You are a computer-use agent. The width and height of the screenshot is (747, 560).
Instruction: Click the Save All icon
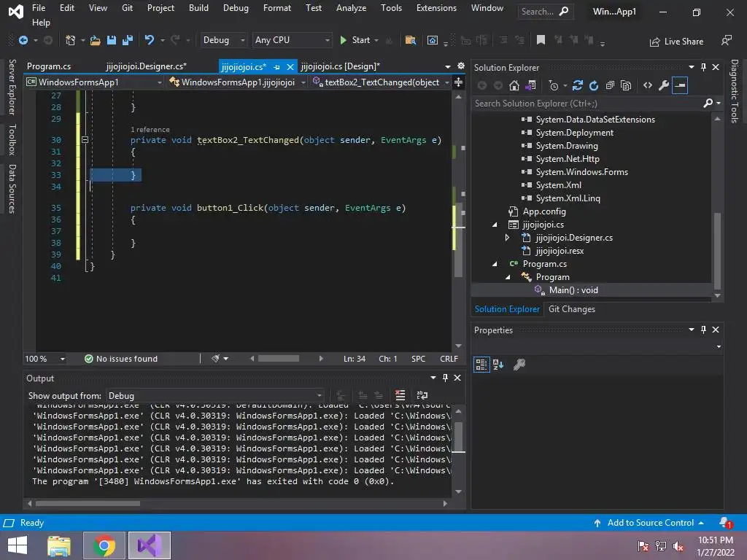click(x=128, y=41)
